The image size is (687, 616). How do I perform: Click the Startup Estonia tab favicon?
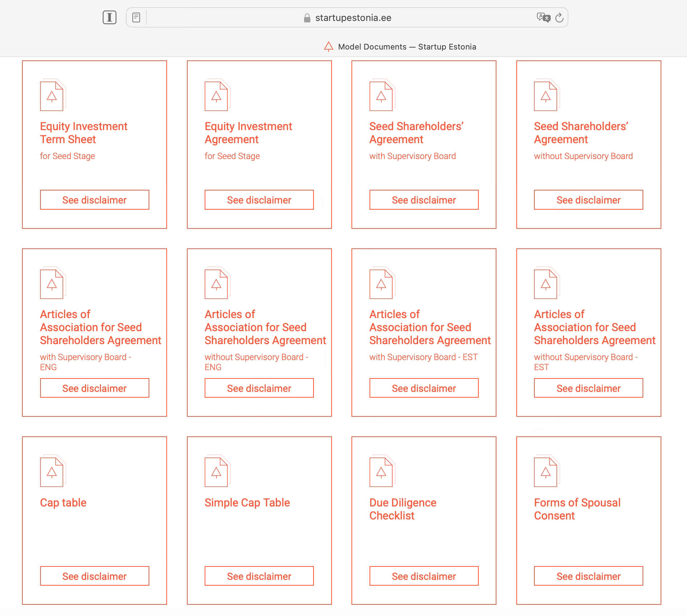coord(328,47)
